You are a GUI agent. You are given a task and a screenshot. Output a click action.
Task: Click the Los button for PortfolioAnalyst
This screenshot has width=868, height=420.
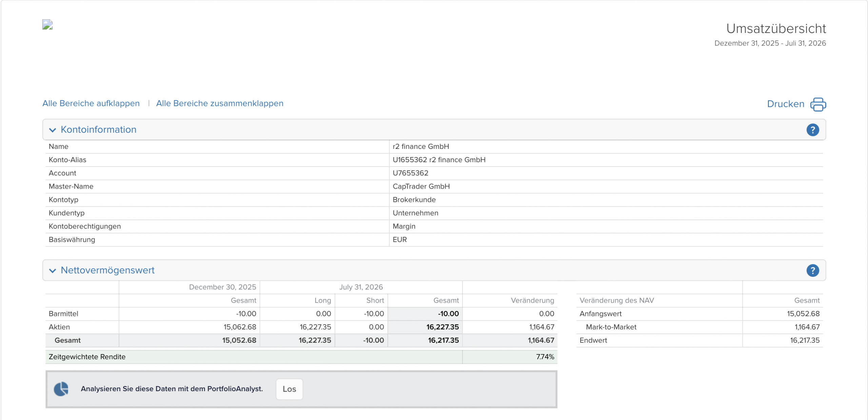coord(289,389)
